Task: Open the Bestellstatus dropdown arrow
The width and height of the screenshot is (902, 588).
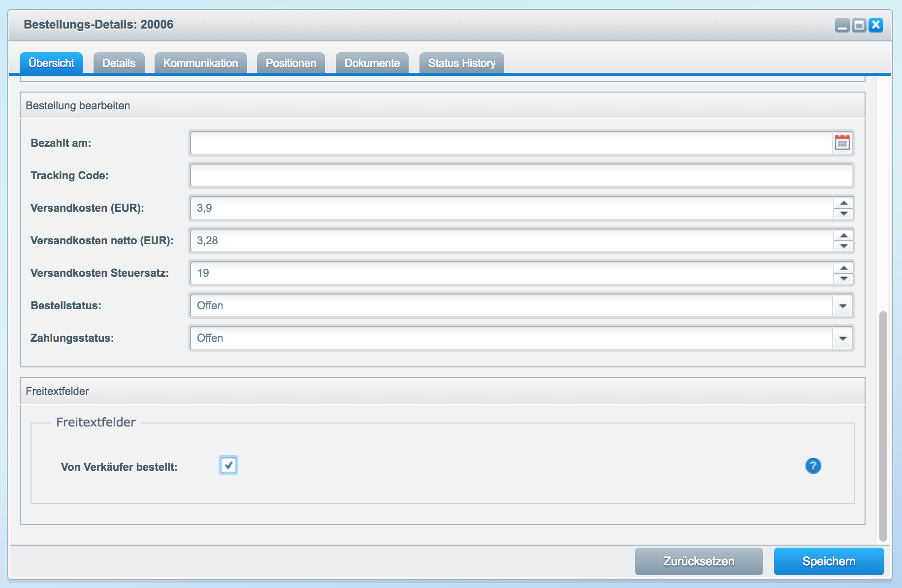Action: [842, 306]
